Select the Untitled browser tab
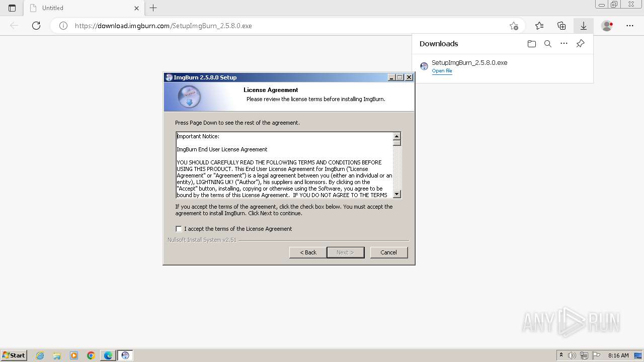 tap(84, 8)
